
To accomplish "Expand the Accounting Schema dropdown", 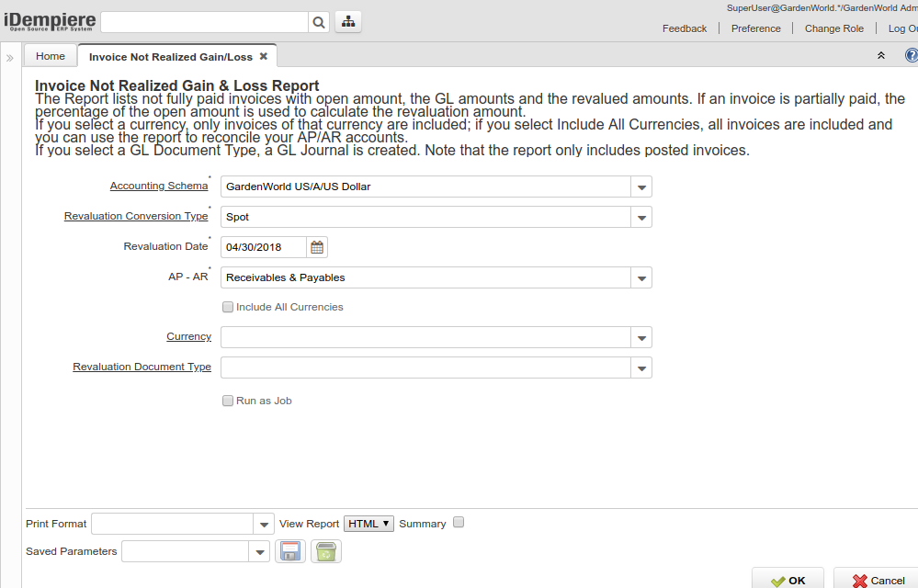I will coord(641,187).
